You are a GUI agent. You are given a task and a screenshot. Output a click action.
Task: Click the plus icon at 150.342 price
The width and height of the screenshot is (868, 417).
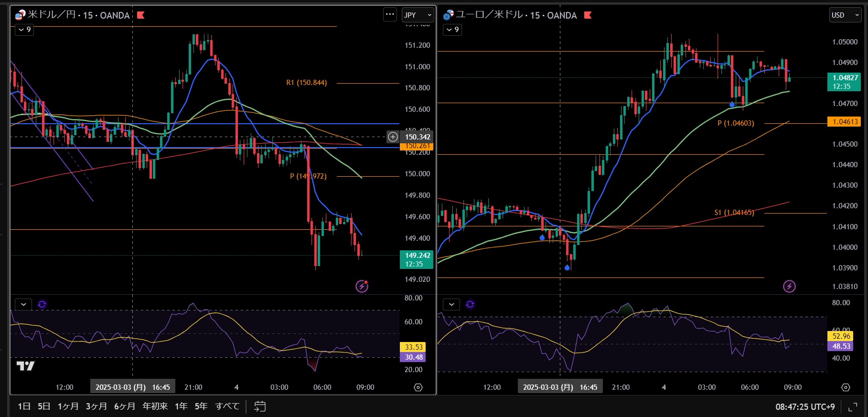tap(393, 137)
